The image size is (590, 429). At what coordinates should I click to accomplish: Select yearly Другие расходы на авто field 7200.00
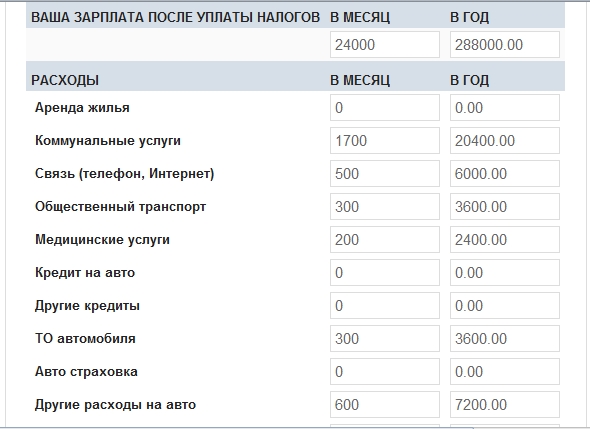505,405
